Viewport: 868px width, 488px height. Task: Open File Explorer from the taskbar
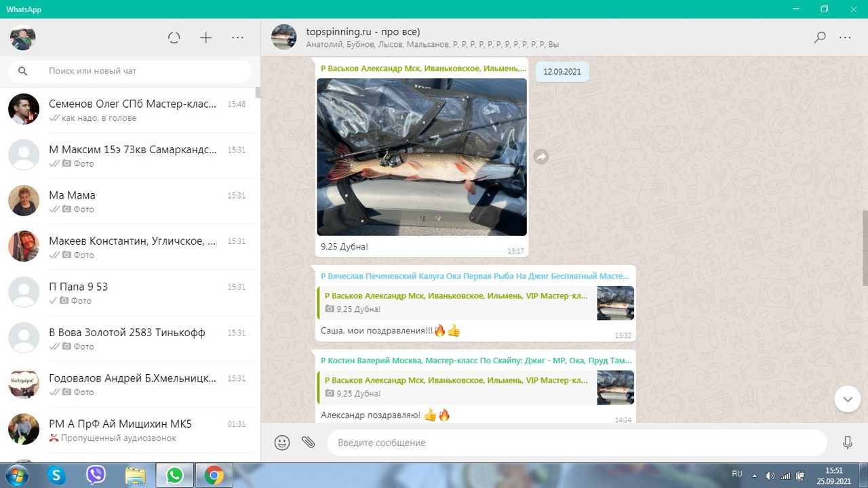tap(135, 476)
